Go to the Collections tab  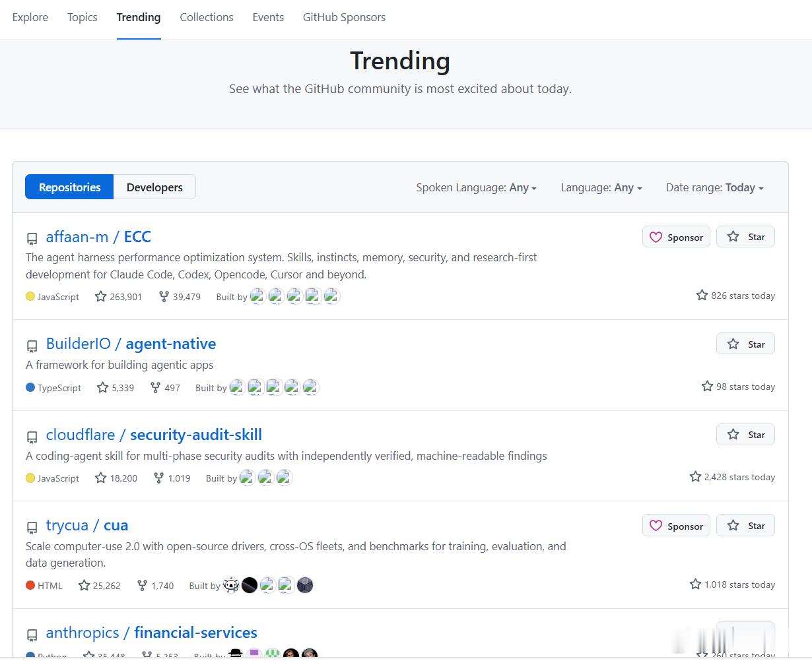click(207, 17)
